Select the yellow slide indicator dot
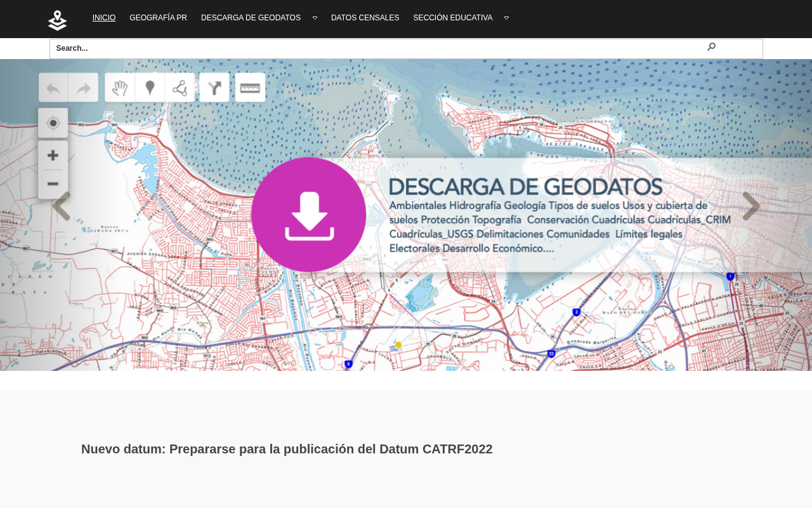This screenshot has width=812, height=508. coord(398,345)
